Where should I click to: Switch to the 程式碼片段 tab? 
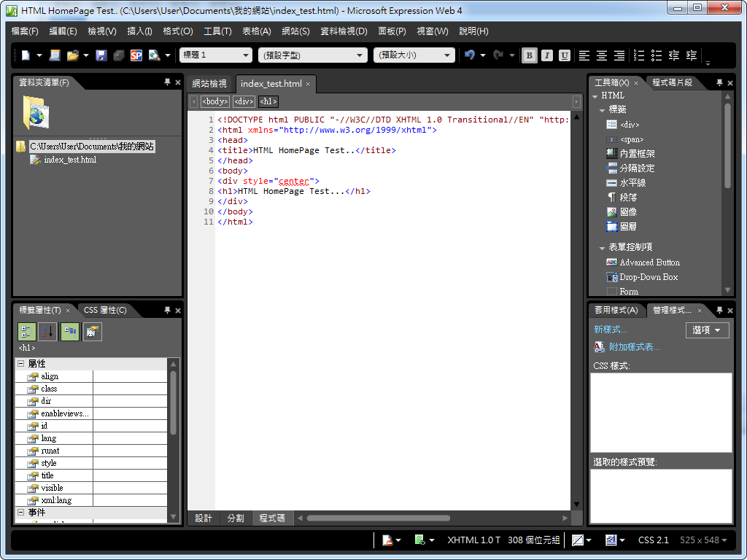672,82
